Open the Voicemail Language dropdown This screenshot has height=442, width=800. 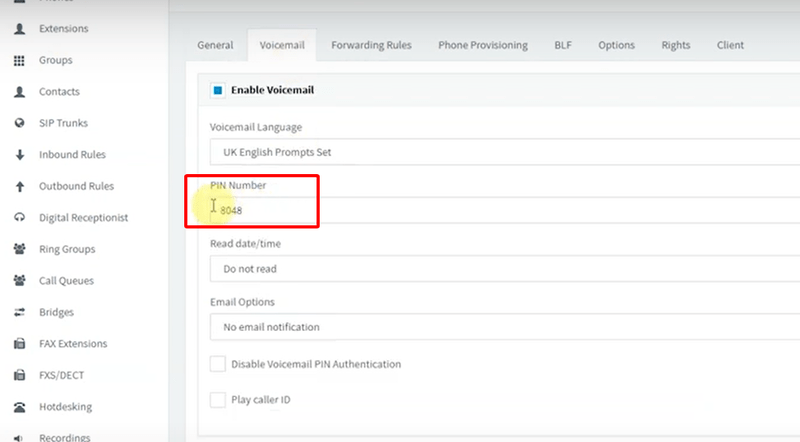[500, 152]
